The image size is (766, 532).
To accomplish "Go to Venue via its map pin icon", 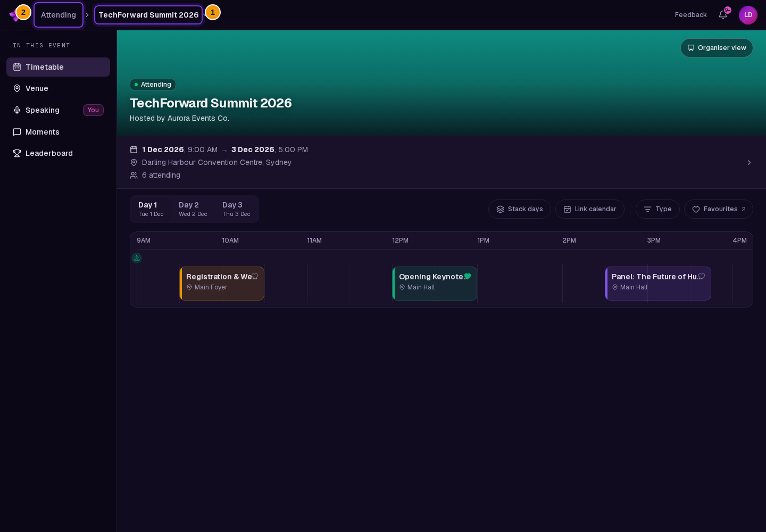I will 17,88.
